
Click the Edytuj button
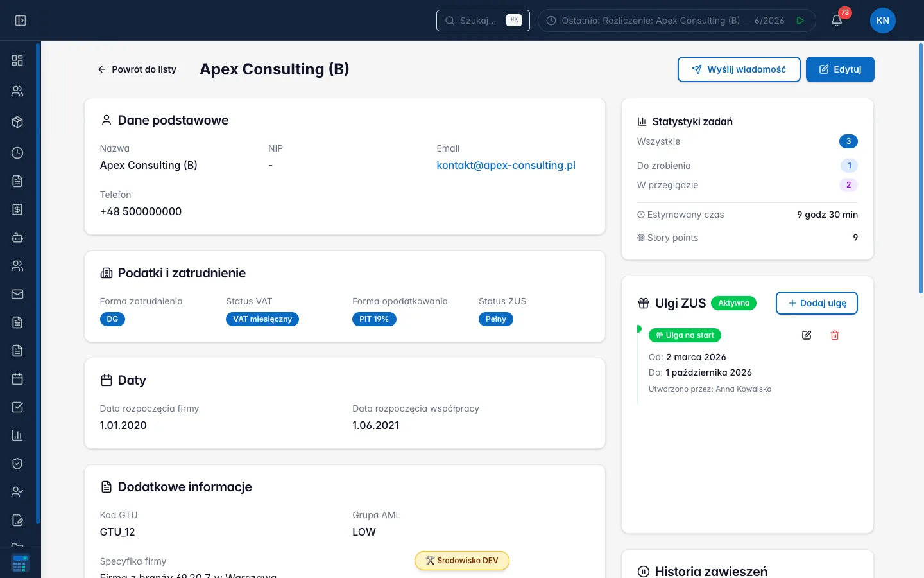point(840,69)
